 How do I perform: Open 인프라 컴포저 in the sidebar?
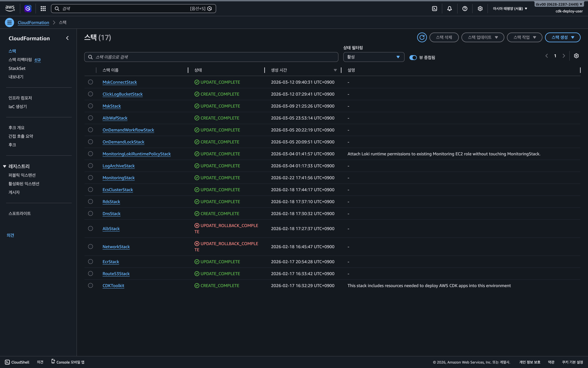tap(20, 98)
